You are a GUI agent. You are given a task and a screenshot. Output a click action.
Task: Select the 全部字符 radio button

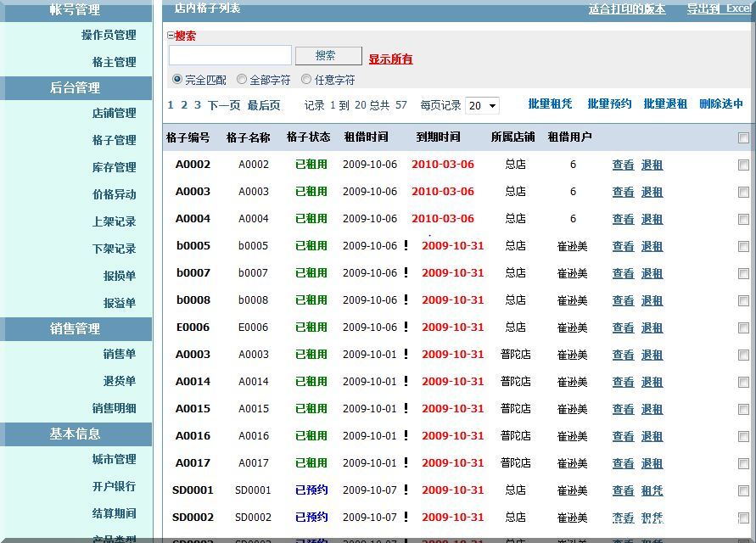pyautogui.click(x=242, y=79)
